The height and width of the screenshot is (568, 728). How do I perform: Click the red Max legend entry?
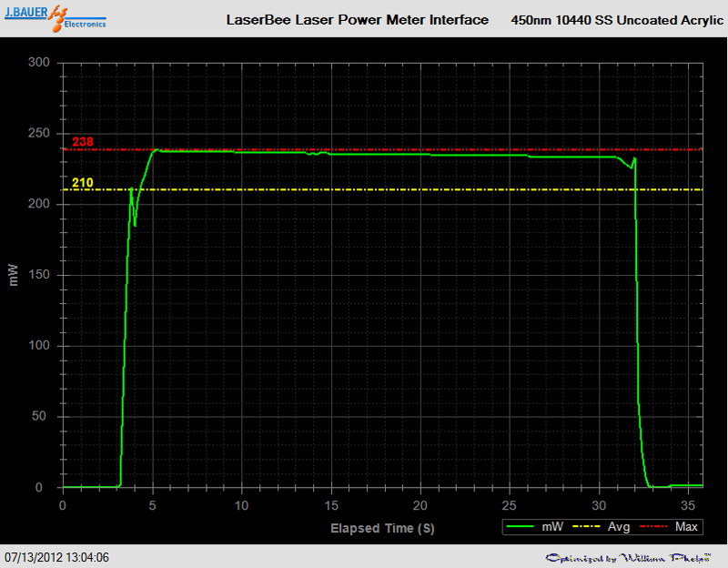pos(669,527)
